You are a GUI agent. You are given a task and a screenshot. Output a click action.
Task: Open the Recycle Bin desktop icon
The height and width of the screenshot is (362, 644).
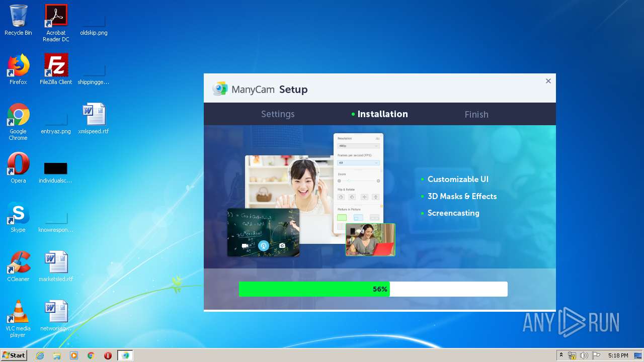[x=18, y=20]
